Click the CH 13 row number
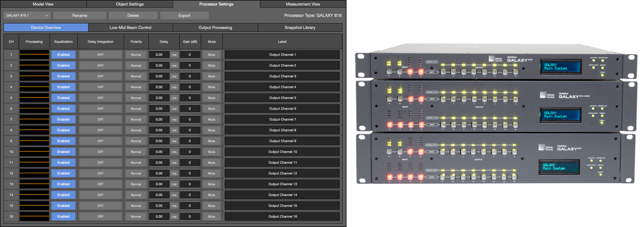 11,184
